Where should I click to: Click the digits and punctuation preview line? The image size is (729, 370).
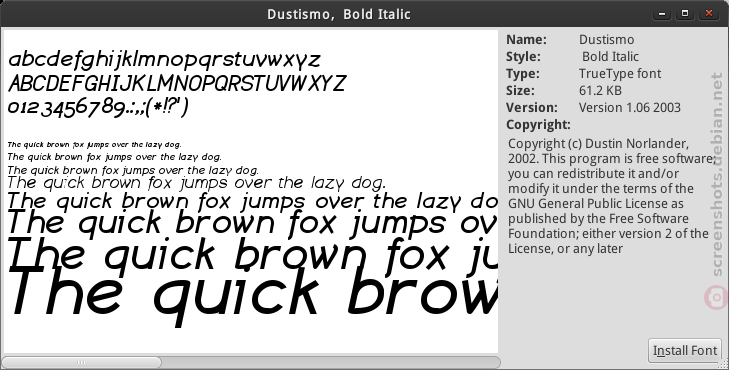tap(99, 107)
